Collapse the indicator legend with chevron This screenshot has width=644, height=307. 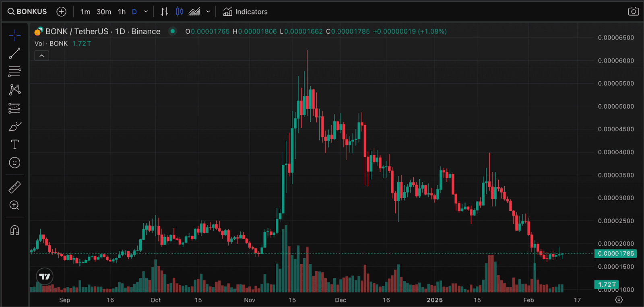(42, 56)
